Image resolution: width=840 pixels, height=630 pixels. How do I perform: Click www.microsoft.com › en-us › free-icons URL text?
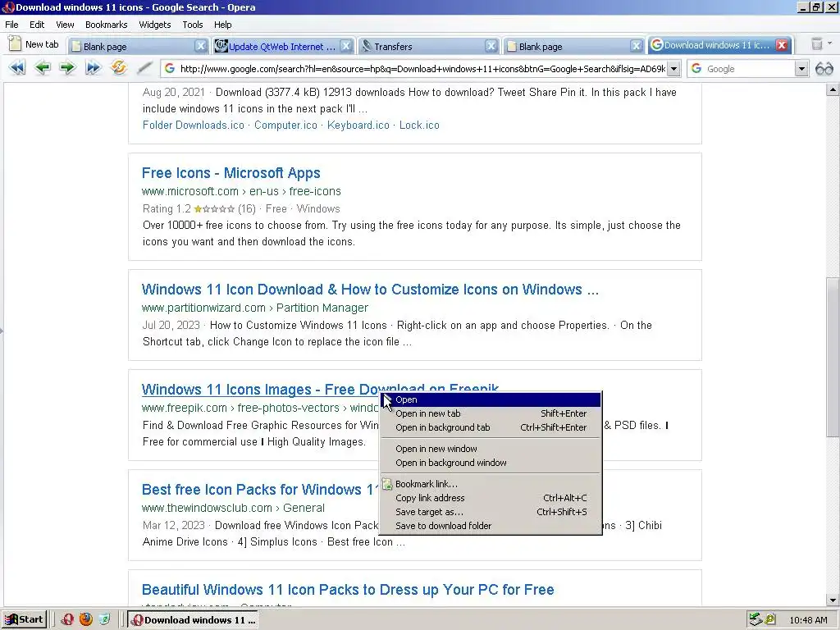241,191
